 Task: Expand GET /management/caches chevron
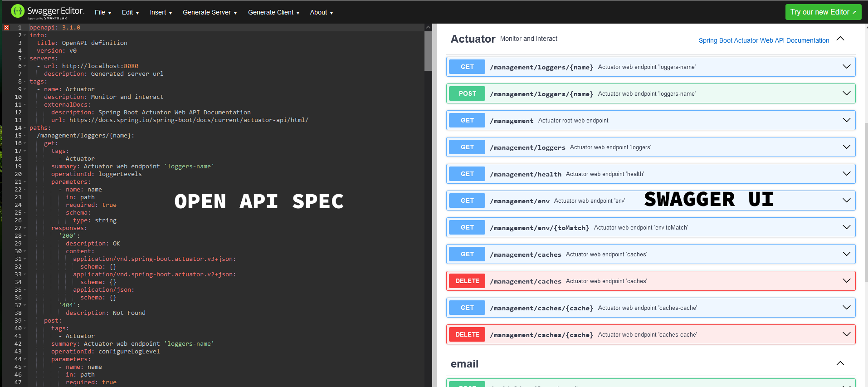coord(846,254)
